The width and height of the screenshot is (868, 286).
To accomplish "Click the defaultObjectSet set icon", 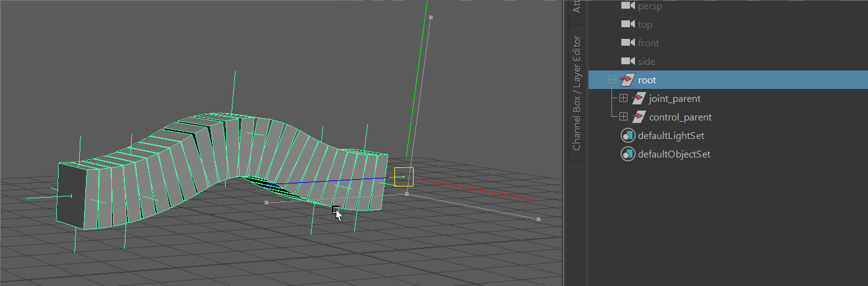I will click(x=628, y=154).
